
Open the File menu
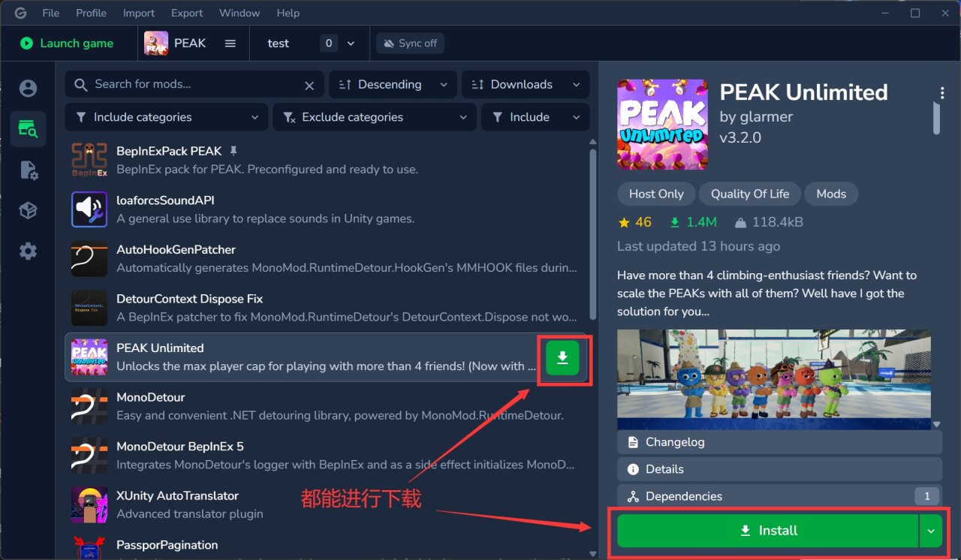51,13
